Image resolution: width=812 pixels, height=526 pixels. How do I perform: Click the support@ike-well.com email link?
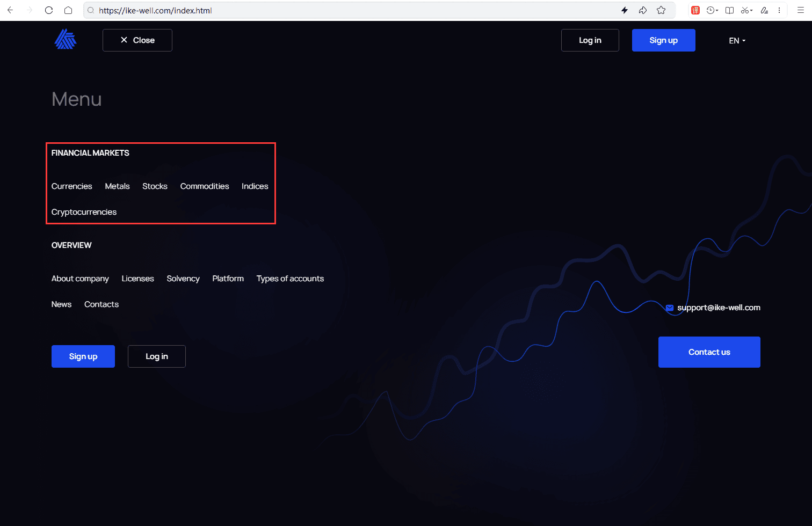tap(719, 308)
